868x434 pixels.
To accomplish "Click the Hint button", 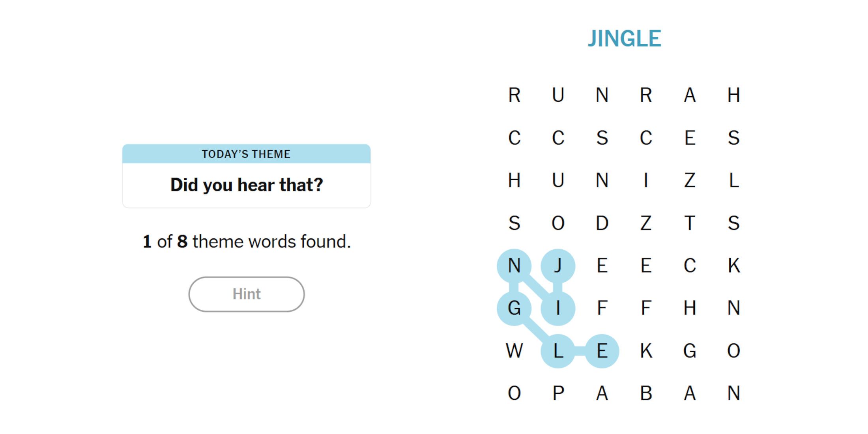I will coord(246,294).
